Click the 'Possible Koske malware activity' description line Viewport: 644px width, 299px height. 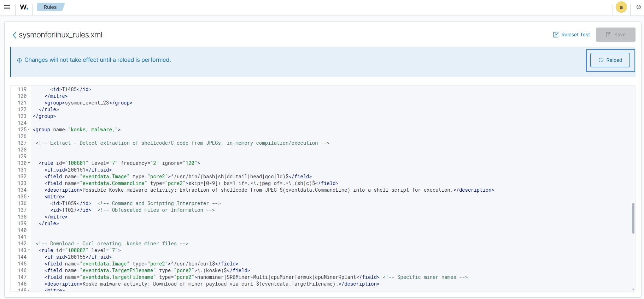pyautogui.click(x=269, y=190)
